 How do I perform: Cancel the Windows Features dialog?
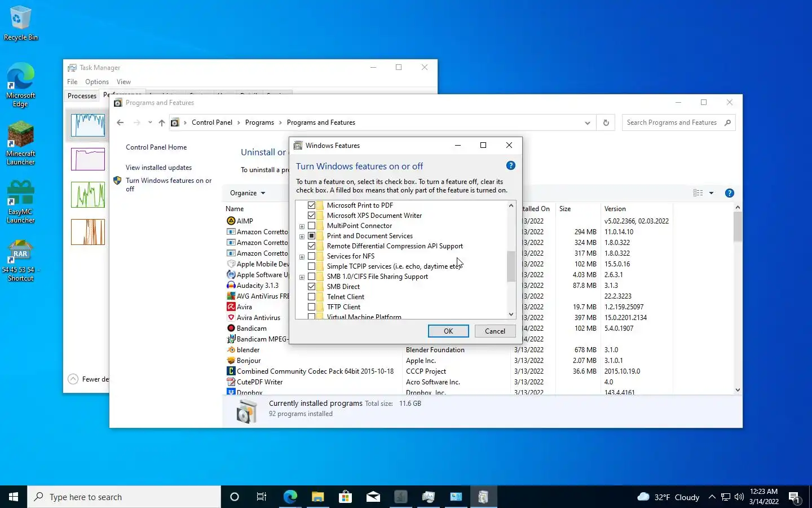pos(495,331)
